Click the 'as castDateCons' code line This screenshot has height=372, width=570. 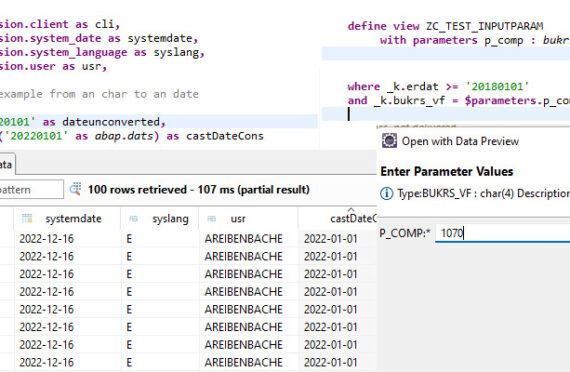click(132, 136)
